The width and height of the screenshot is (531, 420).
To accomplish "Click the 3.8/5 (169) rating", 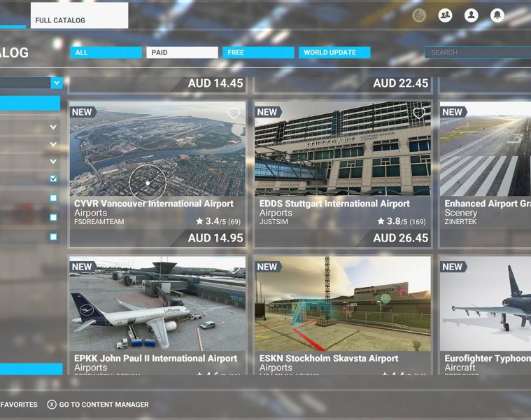I will tap(402, 221).
